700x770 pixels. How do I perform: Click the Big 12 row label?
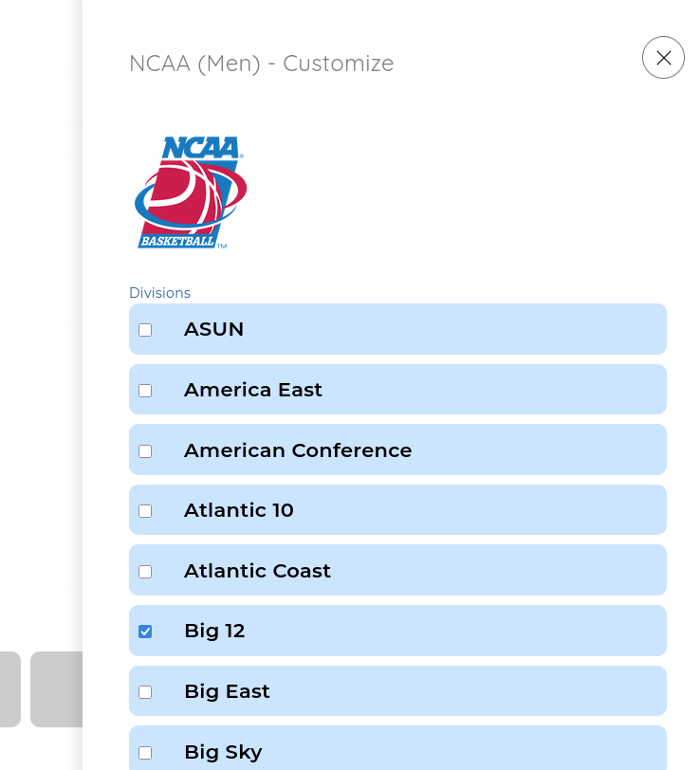214,631
